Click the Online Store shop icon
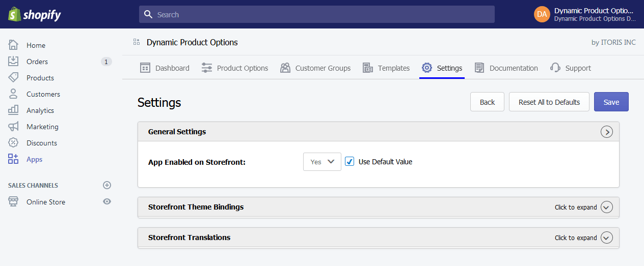The height and width of the screenshot is (266, 644). [x=13, y=201]
